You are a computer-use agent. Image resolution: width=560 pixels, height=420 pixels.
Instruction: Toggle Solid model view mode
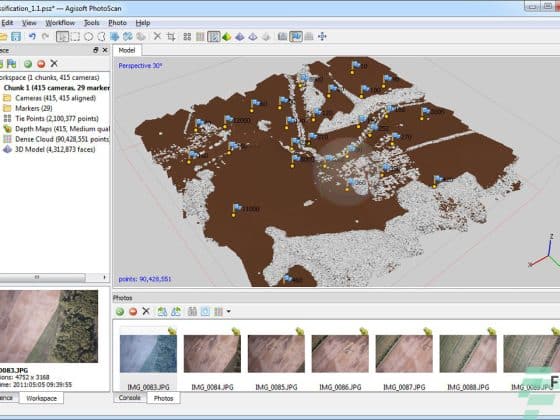(240, 36)
